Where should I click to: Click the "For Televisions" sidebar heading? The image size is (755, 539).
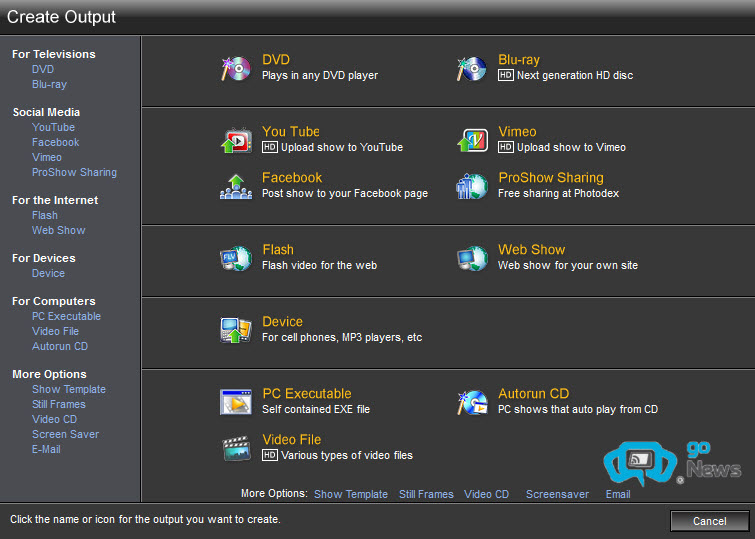54,54
